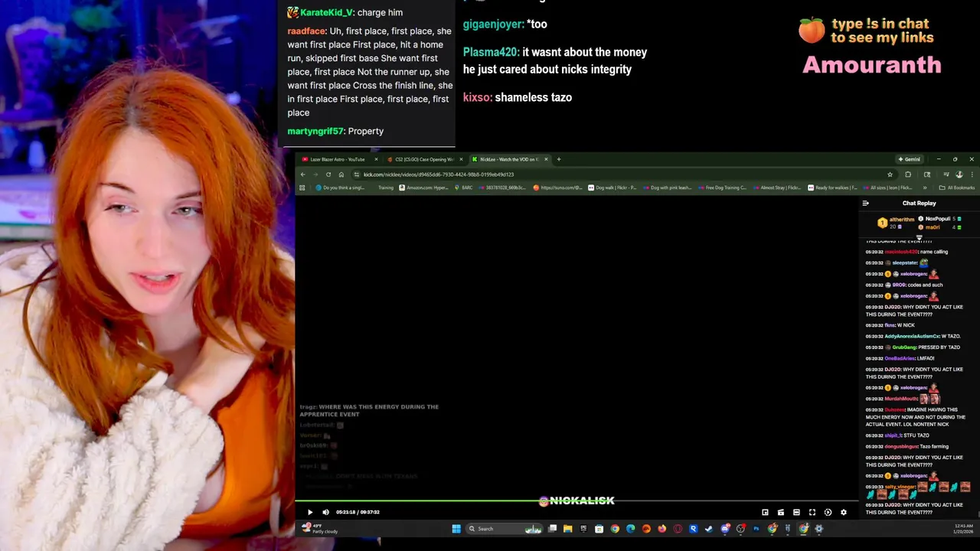Go back in the browser
The height and width of the screenshot is (551, 980).
click(302, 174)
